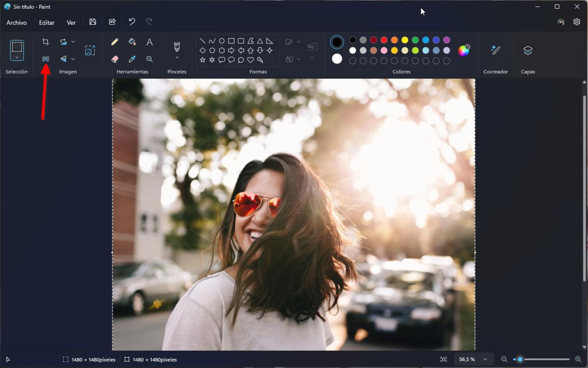Select the Fill bucket tool
The image size is (588, 368).
(132, 42)
